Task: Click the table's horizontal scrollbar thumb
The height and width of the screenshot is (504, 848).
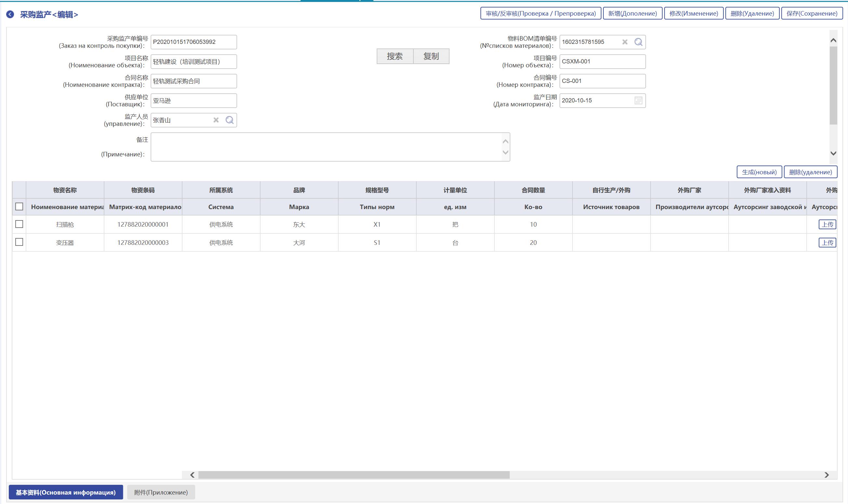Action: 353,475
